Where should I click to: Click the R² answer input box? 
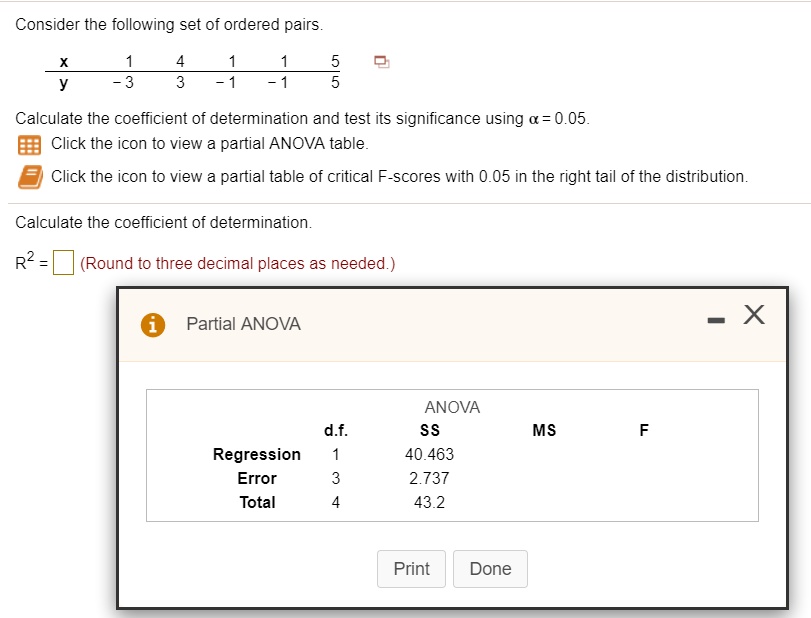coord(63,264)
